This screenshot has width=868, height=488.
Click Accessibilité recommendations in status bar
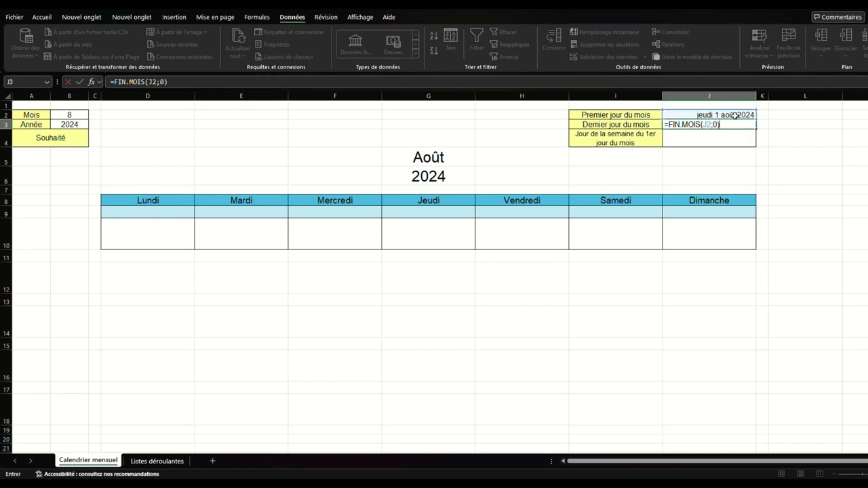point(97,474)
